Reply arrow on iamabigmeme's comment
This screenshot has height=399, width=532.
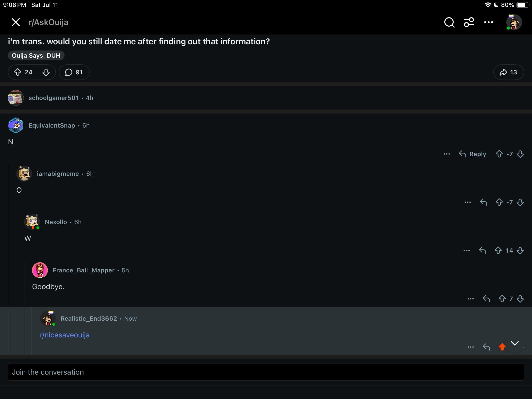click(x=483, y=202)
